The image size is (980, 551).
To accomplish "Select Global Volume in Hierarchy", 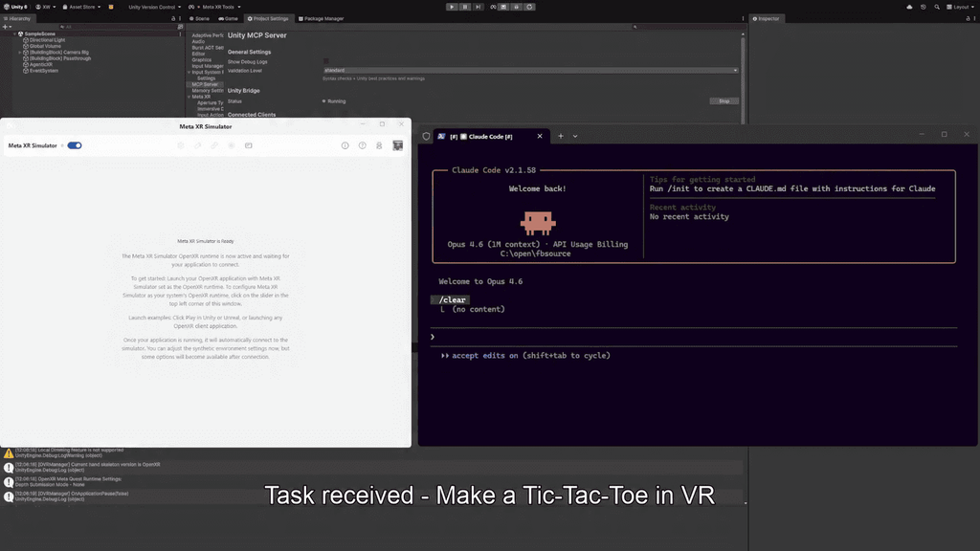I will [45, 46].
